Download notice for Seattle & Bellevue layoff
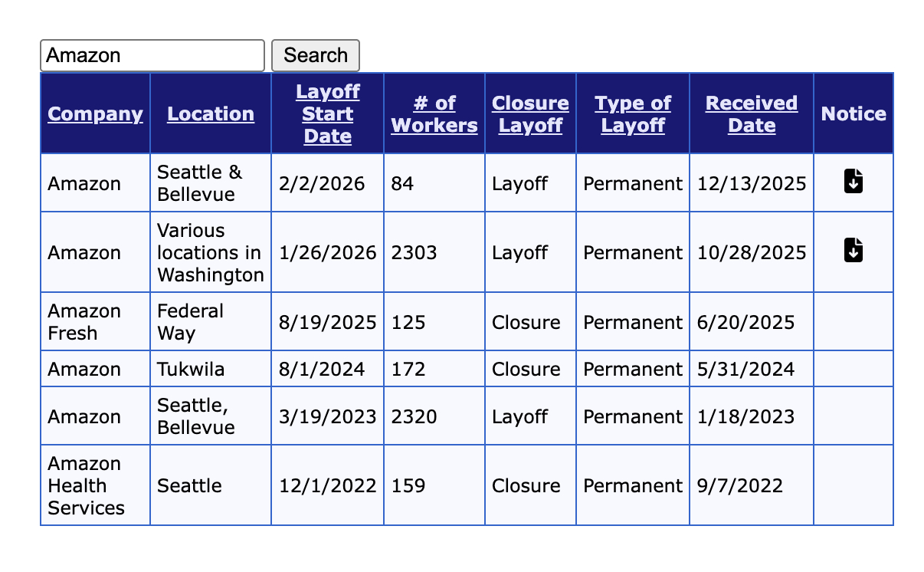 click(x=854, y=182)
